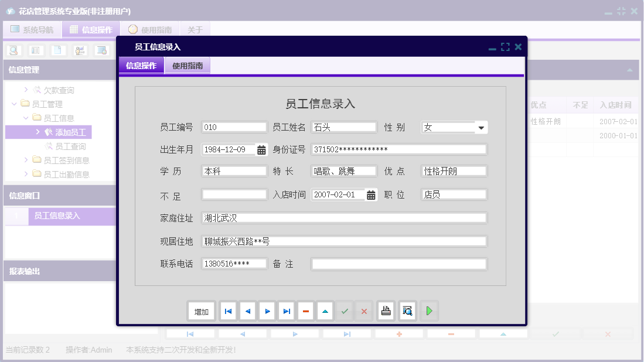Open the printer icon to print record

click(386, 311)
